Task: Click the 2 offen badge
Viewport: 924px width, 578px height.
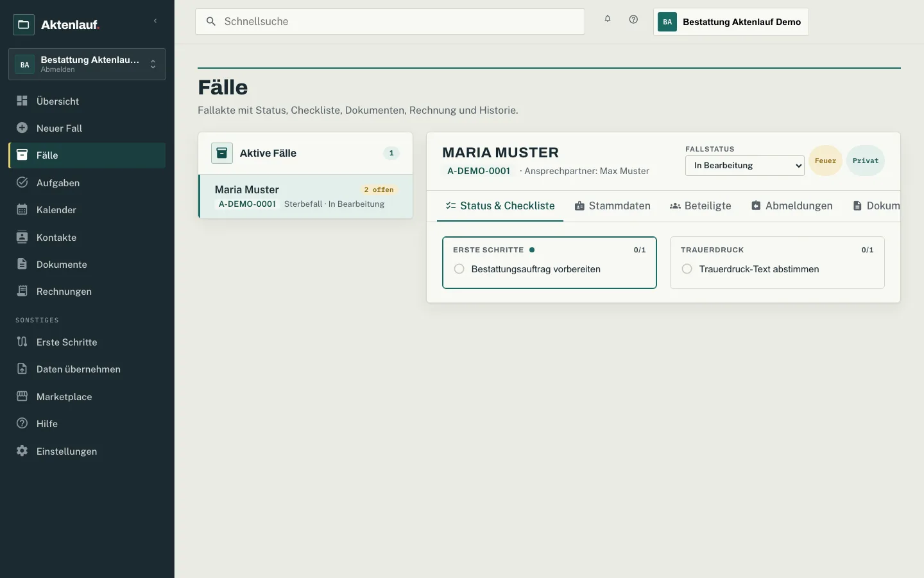Action: 379,189
